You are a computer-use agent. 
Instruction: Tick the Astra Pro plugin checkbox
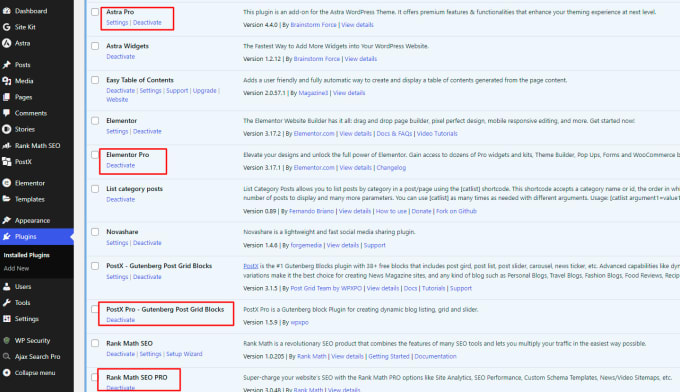click(95, 12)
